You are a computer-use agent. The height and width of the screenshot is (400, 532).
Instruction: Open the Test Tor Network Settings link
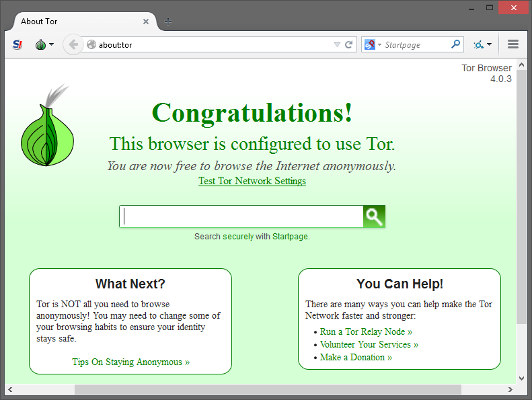[252, 181]
